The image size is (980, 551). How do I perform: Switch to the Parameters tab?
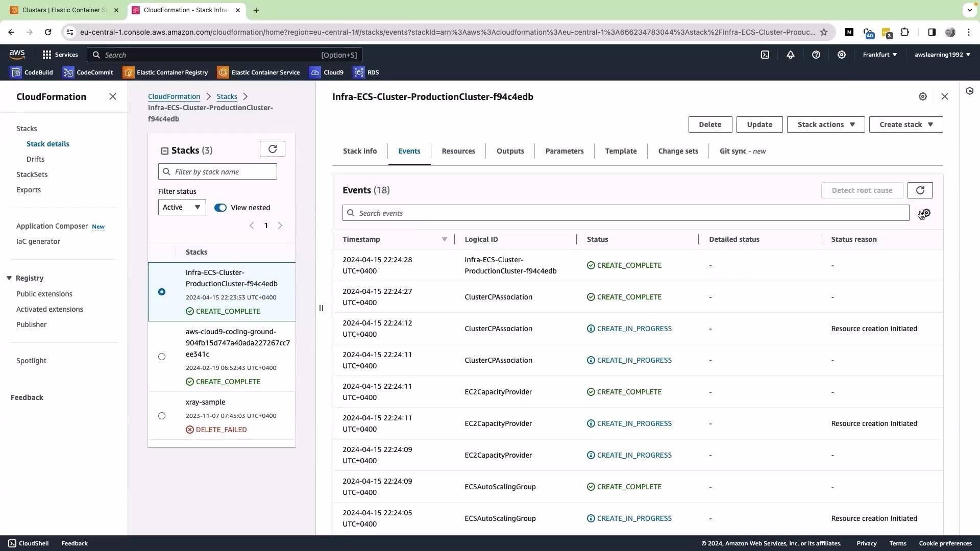(x=565, y=151)
